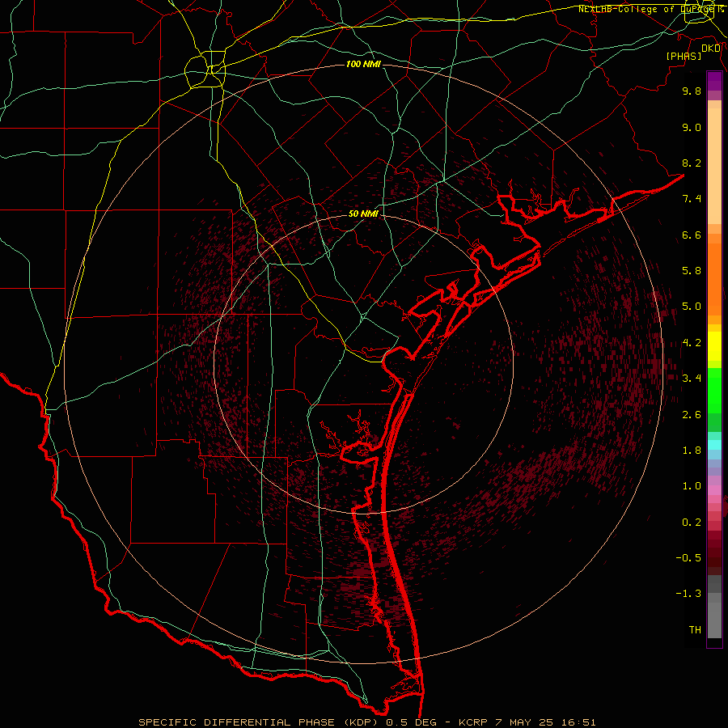Pick the cyan swatch on the color bar
728x728 pixels.
coord(714,444)
